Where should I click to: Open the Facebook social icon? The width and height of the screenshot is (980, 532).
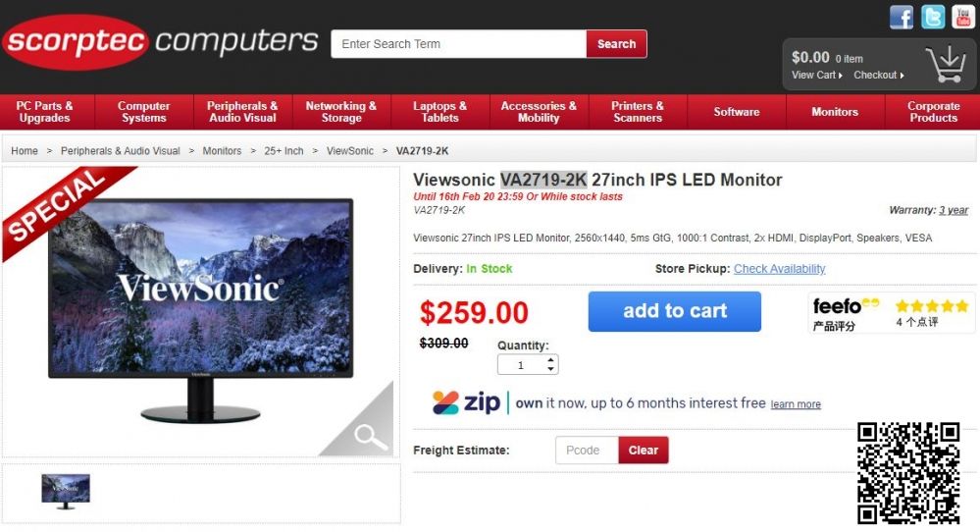tap(902, 17)
